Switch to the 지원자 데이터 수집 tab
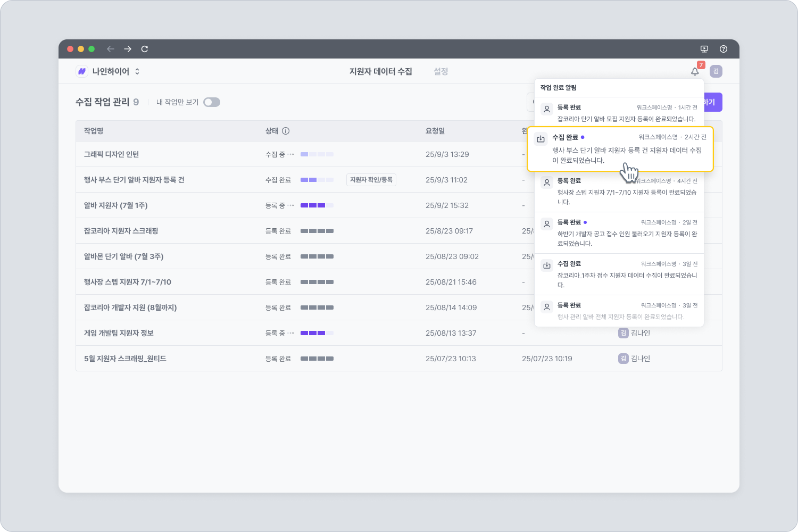The width and height of the screenshot is (798, 532). 381,71
